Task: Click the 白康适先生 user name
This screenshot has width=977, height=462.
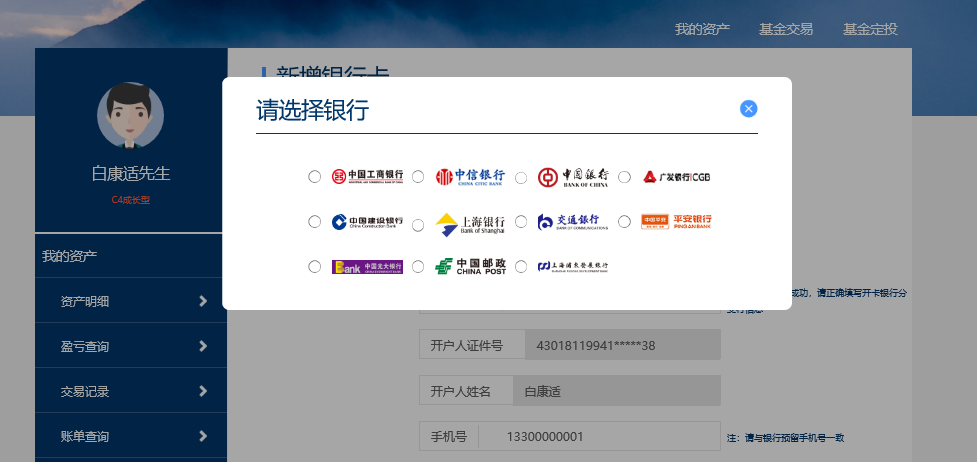Action: 131,173
